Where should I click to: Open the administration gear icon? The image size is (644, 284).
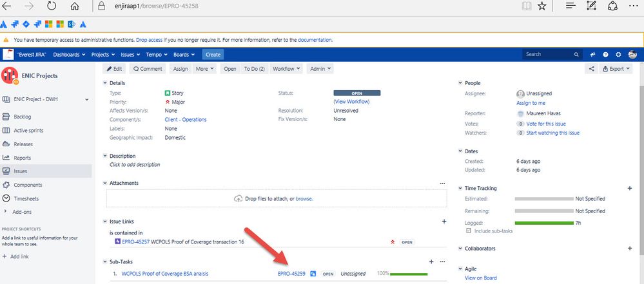618,55
